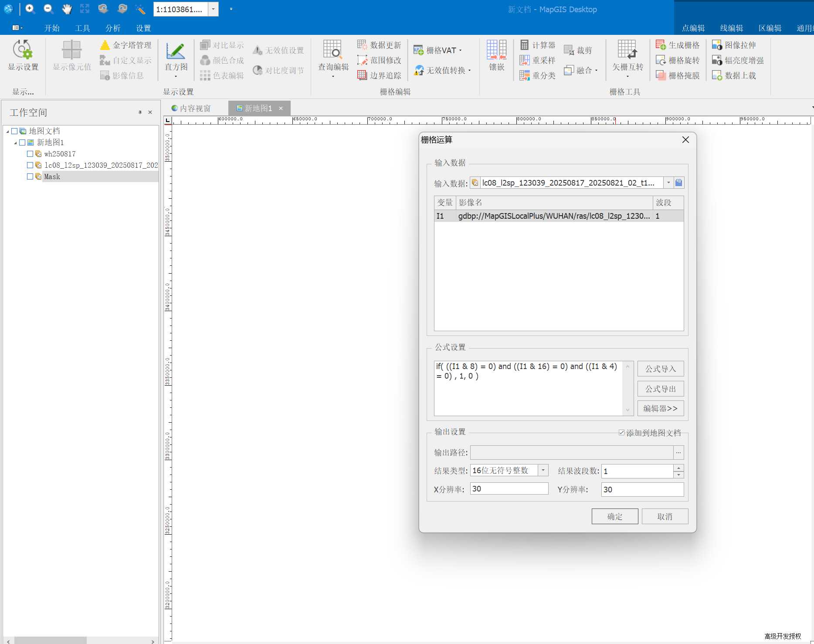This screenshot has height=644, width=814.
Task: Toggle visibility of Mask layer
Action: click(x=30, y=176)
